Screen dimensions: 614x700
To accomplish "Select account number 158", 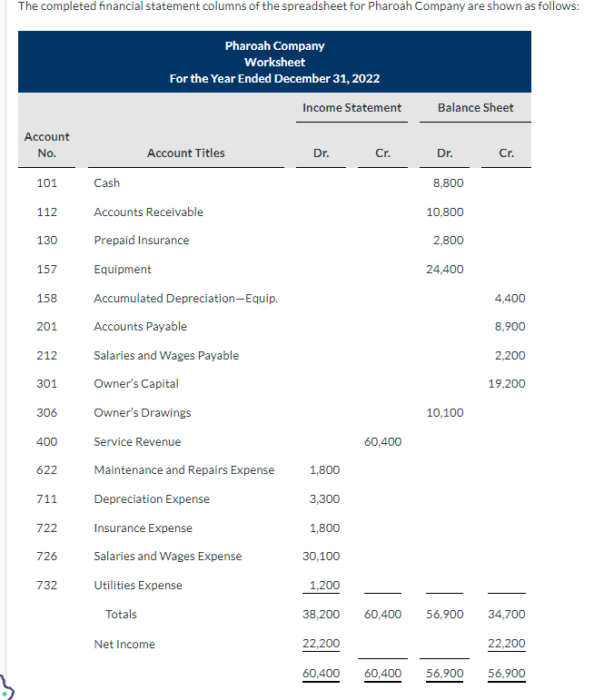I will coord(47,298).
